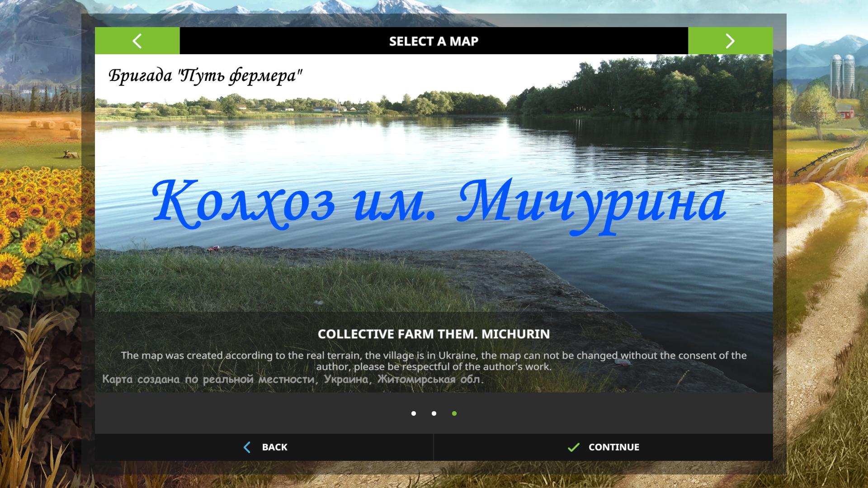
Task: Click the blue Колхоз им. Мичурина title
Action: [x=439, y=203]
